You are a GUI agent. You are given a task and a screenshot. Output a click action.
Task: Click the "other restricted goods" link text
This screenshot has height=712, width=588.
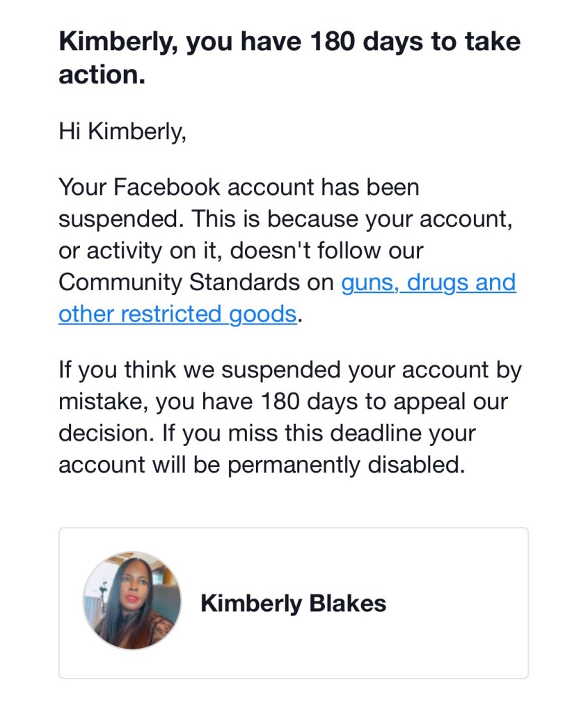(x=177, y=315)
